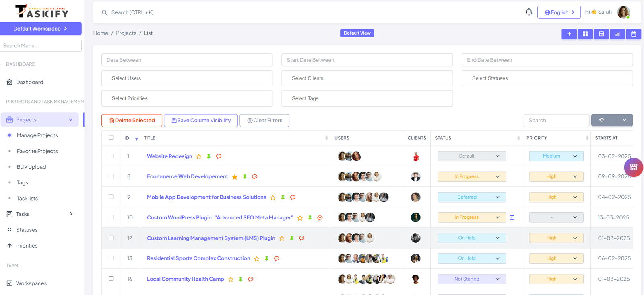The width and height of the screenshot is (644, 295).
Task: Open status dropdown for Website Redesign
Action: pyautogui.click(x=472, y=156)
